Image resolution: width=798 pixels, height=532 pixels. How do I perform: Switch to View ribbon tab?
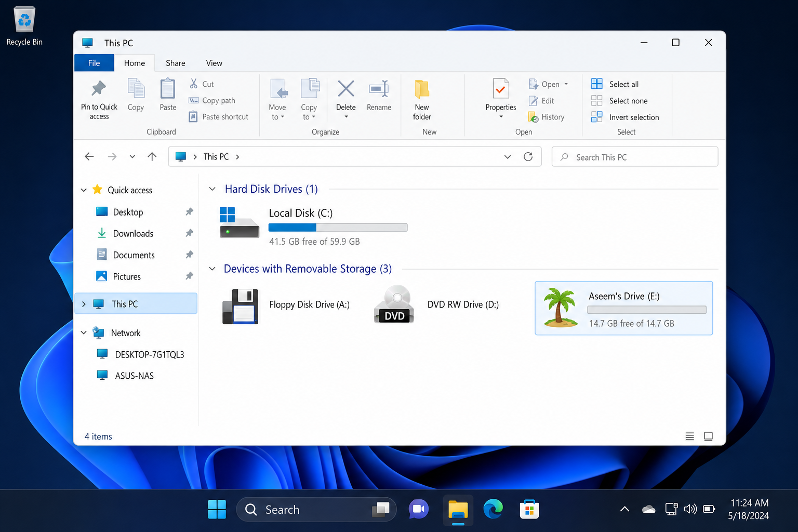214,63
